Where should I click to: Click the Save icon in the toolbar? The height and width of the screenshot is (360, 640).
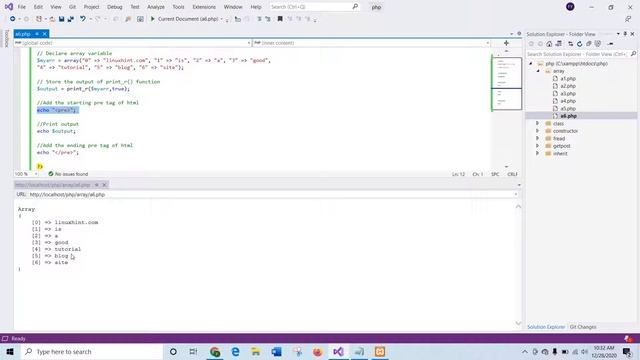(61, 19)
